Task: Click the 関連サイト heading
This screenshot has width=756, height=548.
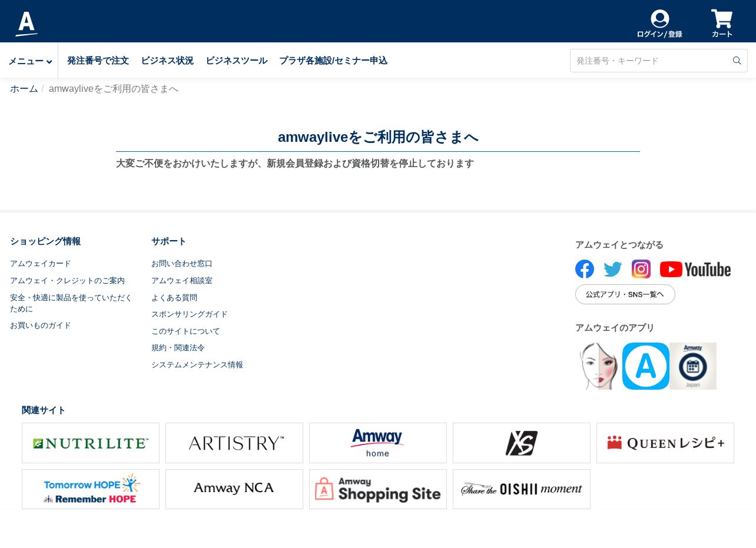Action: coord(44,410)
